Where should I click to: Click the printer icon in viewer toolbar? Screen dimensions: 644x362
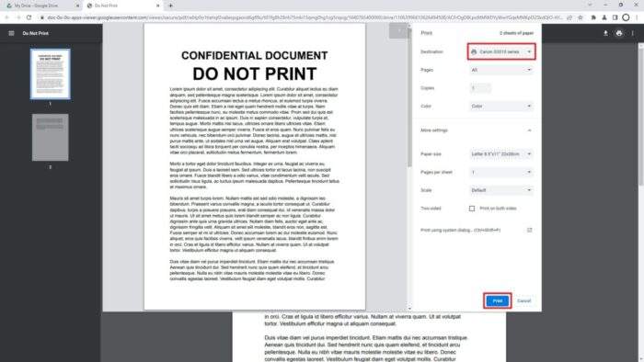click(619, 33)
